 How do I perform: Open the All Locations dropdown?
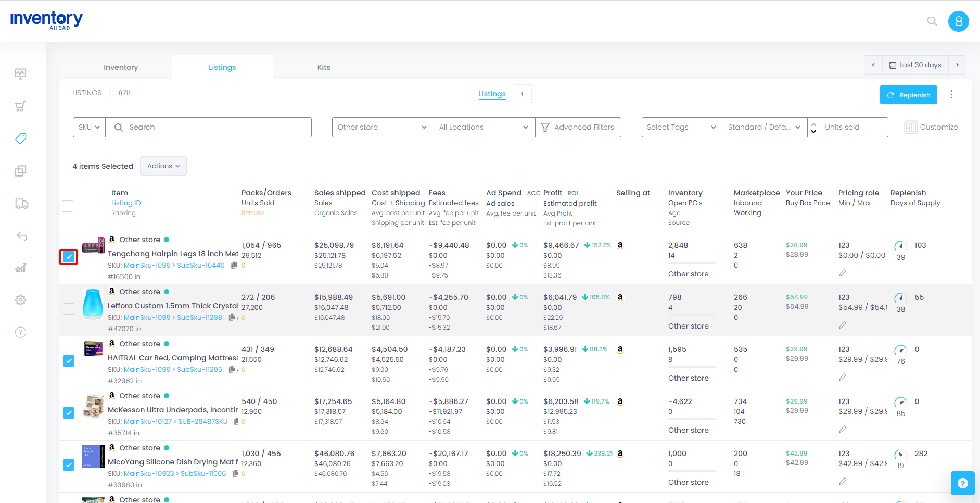click(x=484, y=127)
